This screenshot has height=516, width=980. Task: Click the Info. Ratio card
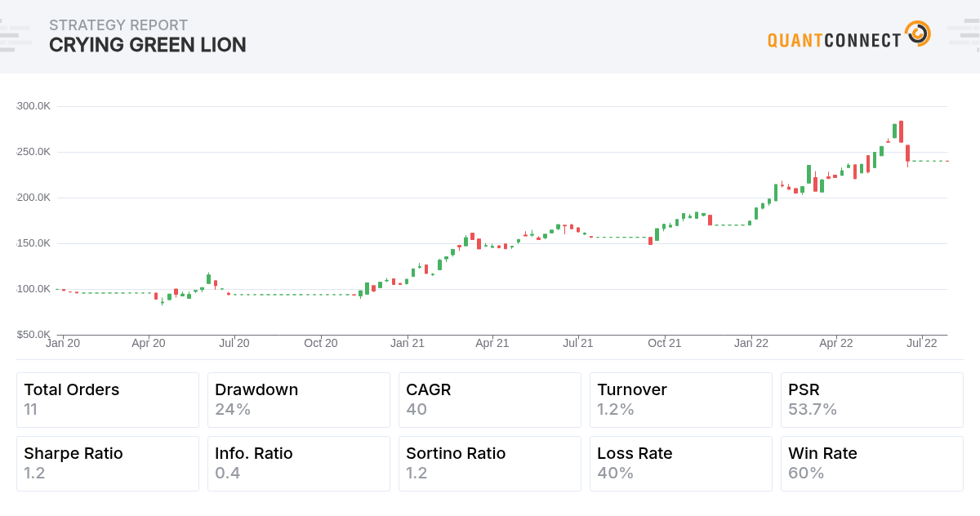[x=298, y=463]
